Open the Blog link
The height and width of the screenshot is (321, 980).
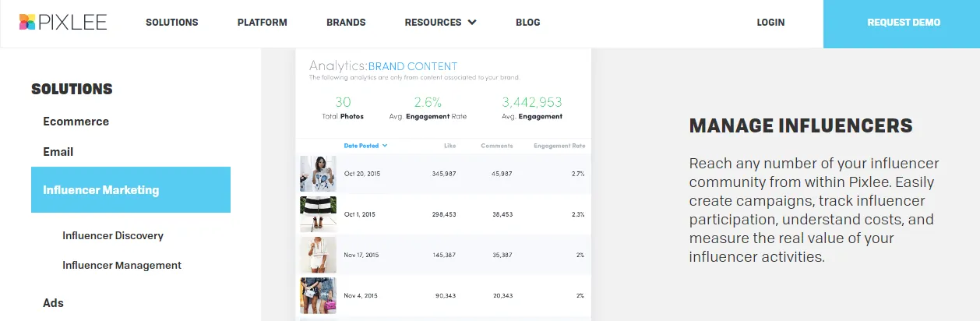point(527,23)
